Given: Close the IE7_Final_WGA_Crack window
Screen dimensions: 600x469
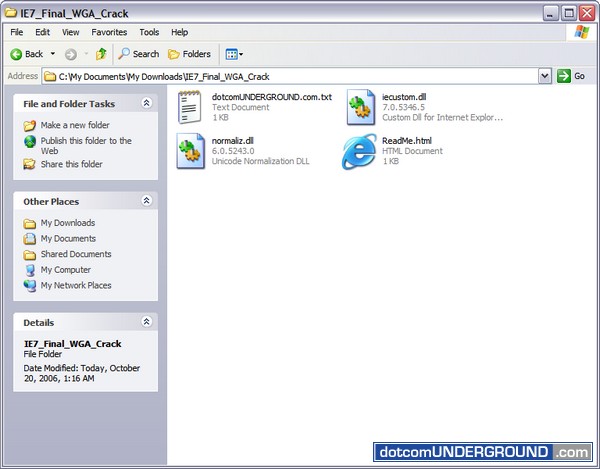Looking at the screenshot, I should coord(587,14).
